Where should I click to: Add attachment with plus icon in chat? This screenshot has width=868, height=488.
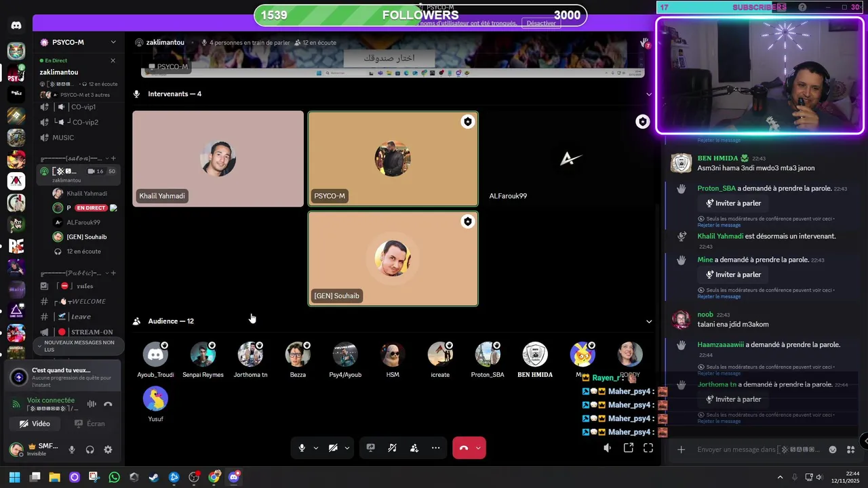point(681,449)
